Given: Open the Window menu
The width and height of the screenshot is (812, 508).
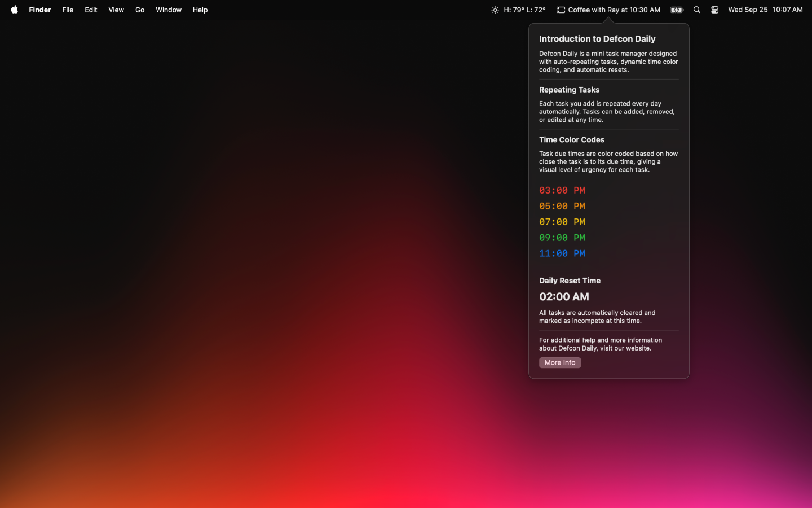Looking at the screenshot, I should click(x=169, y=10).
